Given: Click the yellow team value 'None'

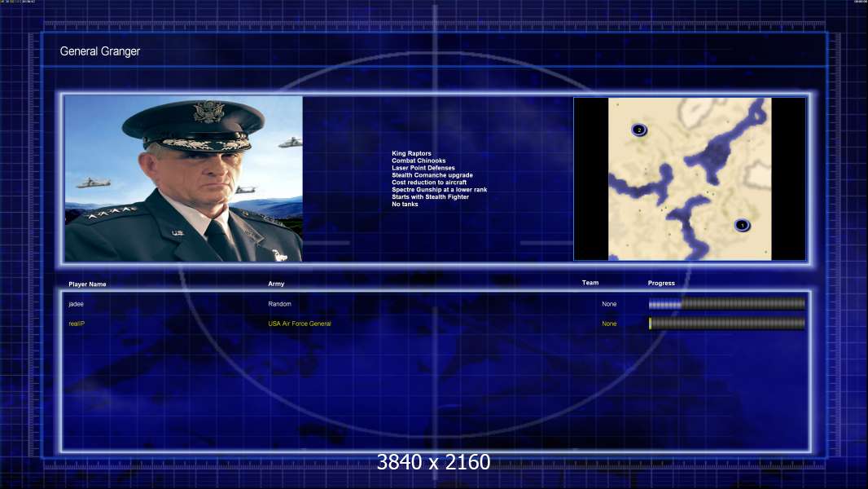Looking at the screenshot, I should 609,324.
